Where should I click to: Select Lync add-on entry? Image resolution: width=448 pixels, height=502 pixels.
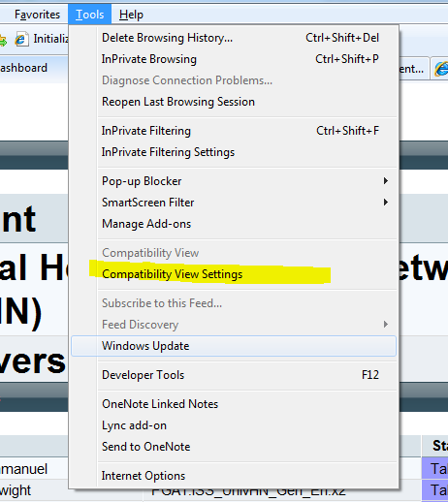(234, 425)
